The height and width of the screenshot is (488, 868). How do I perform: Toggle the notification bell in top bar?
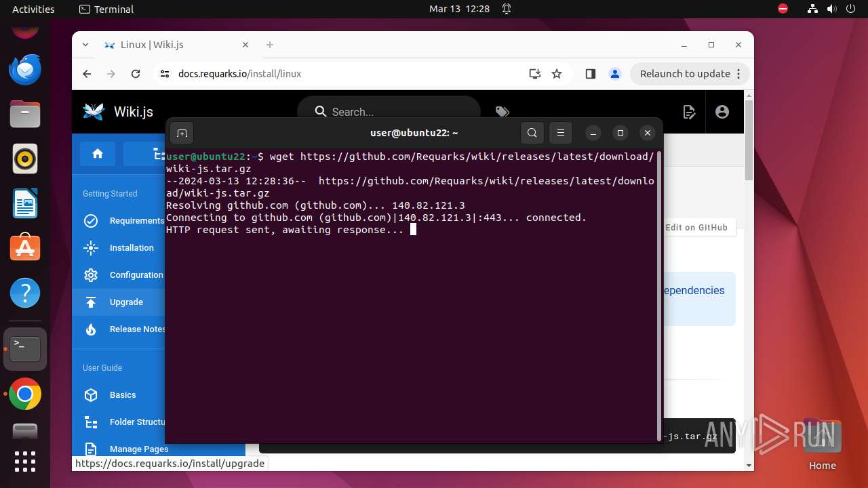[x=507, y=9]
